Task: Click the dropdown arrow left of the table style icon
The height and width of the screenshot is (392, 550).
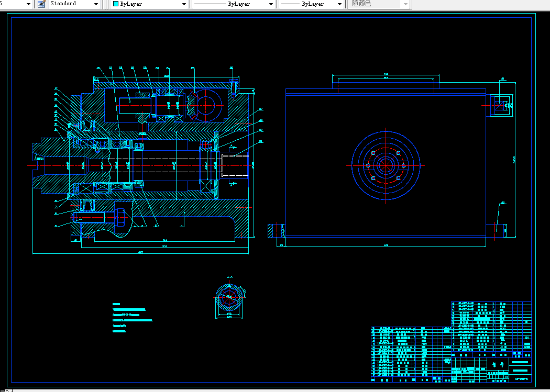Action: 28,4
